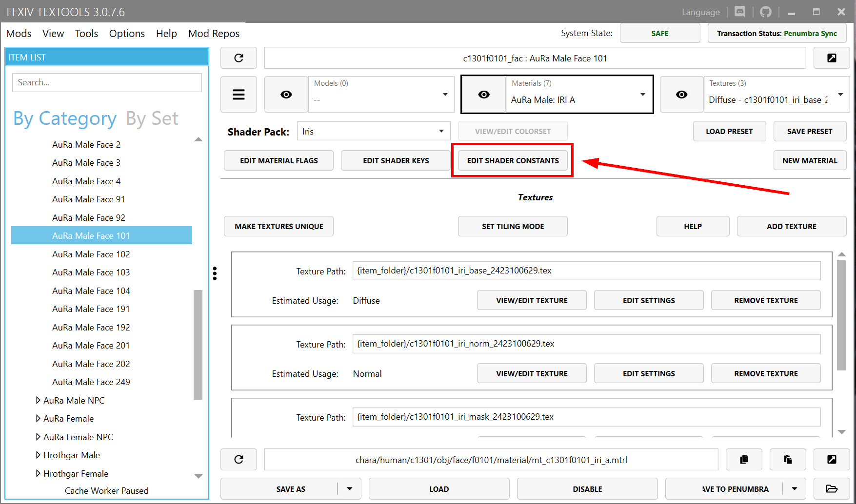The height and width of the screenshot is (504, 856).
Task: Click the SAFE system state indicator
Action: click(660, 33)
